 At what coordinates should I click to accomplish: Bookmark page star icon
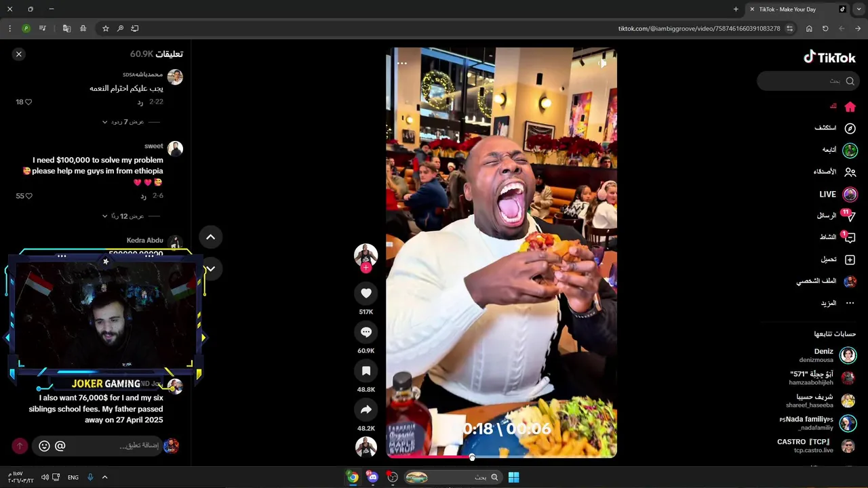106,28
